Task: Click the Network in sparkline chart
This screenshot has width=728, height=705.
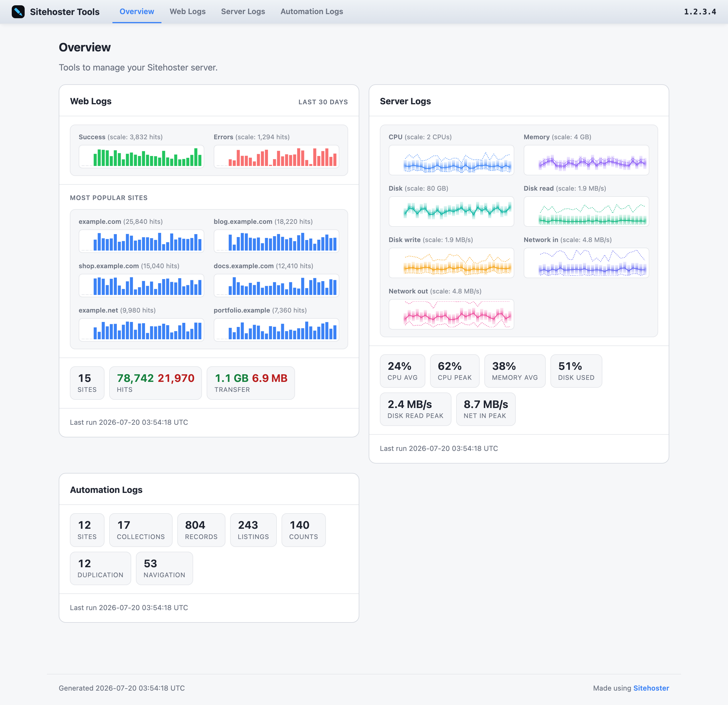Action: 586,263
